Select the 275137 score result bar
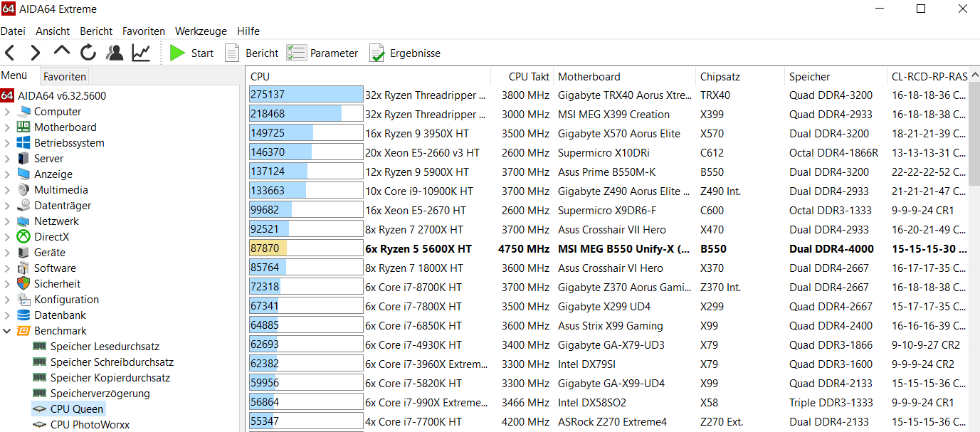The height and width of the screenshot is (432, 980). point(306,95)
